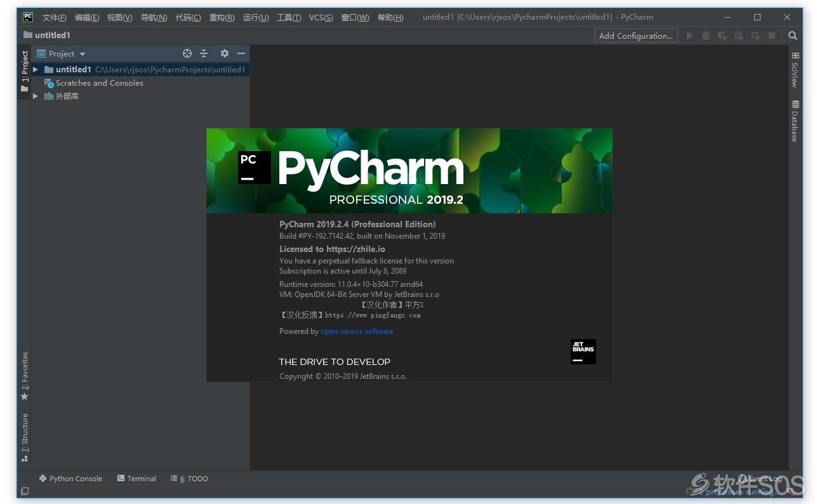
Task: Click the Search Everywhere magnifier icon
Action: [x=793, y=36]
